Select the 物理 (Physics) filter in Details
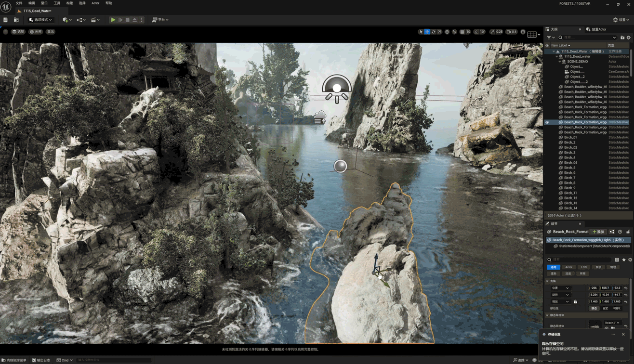634x364 pixels. (x=613, y=267)
